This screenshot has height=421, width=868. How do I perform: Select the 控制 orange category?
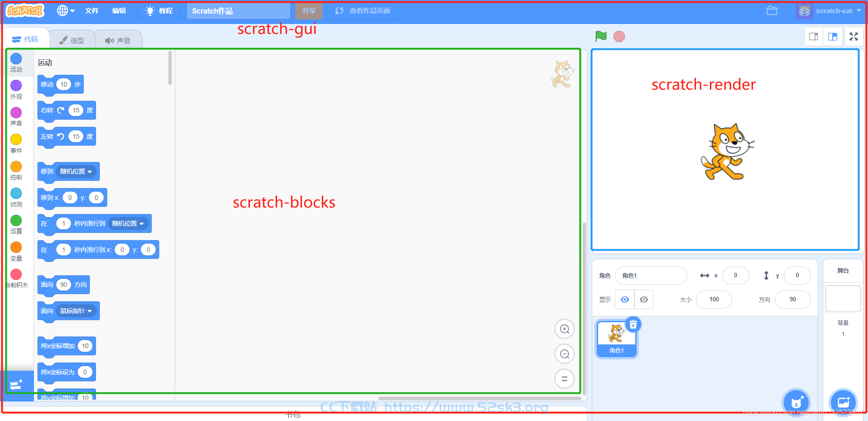[16, 171]
